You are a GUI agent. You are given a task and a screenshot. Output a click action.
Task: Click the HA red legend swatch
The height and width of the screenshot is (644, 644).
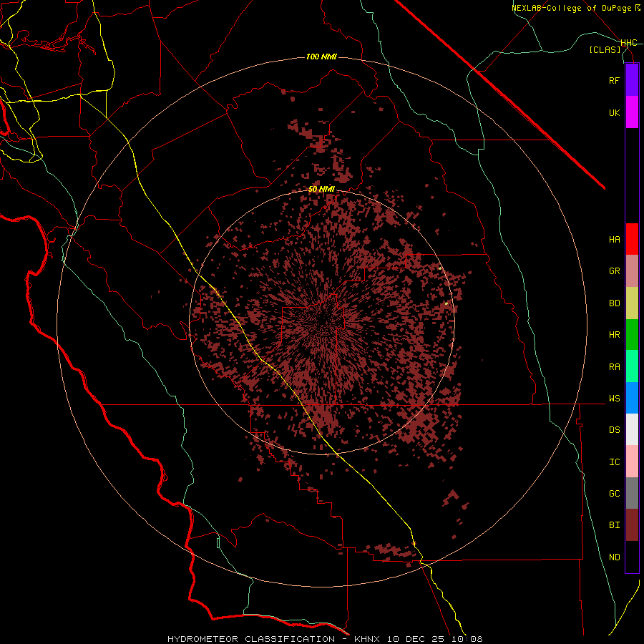632,239
